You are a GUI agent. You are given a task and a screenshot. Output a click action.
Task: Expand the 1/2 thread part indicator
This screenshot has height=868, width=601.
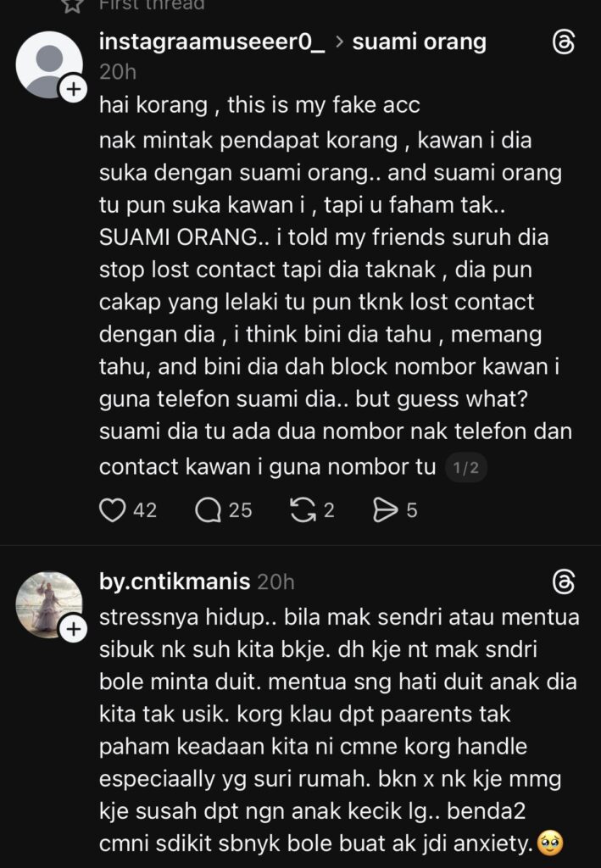[x=466, y=468]
